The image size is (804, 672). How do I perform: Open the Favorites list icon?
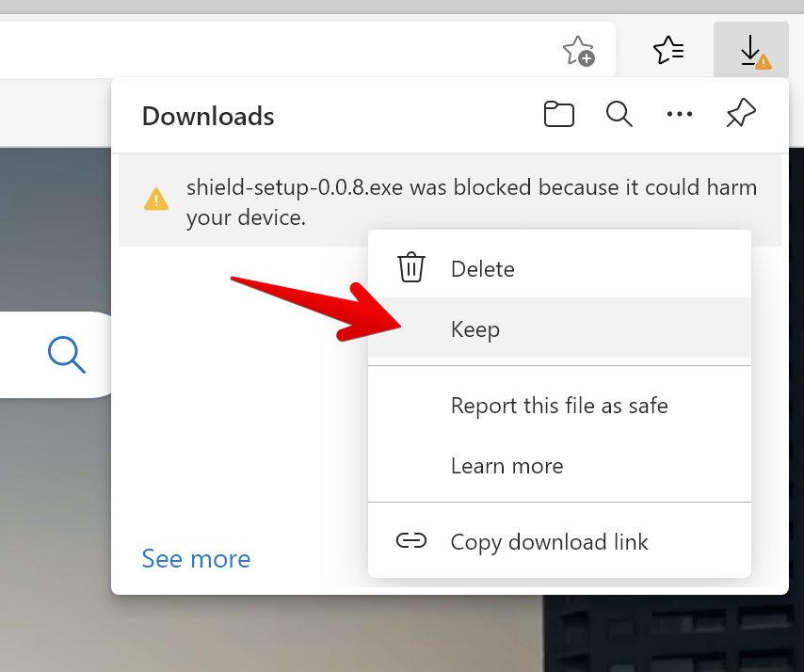[x=668, y=50]
